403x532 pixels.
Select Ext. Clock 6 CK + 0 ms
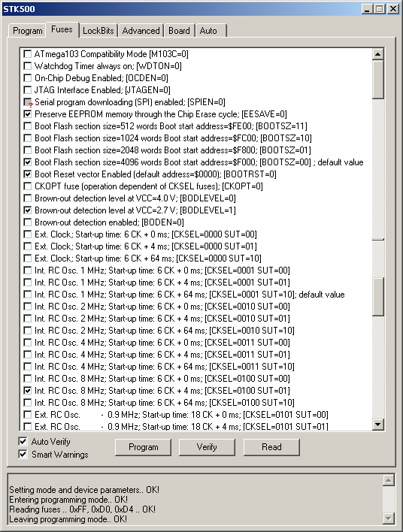pos(27,234)
